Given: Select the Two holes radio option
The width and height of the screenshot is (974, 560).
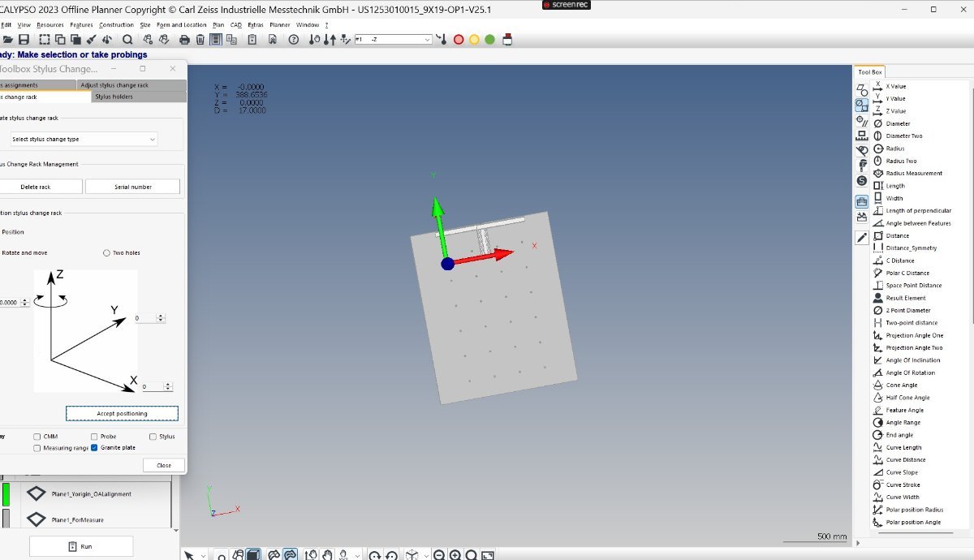Looking at the screenshot, I should (x=106, y=253).
